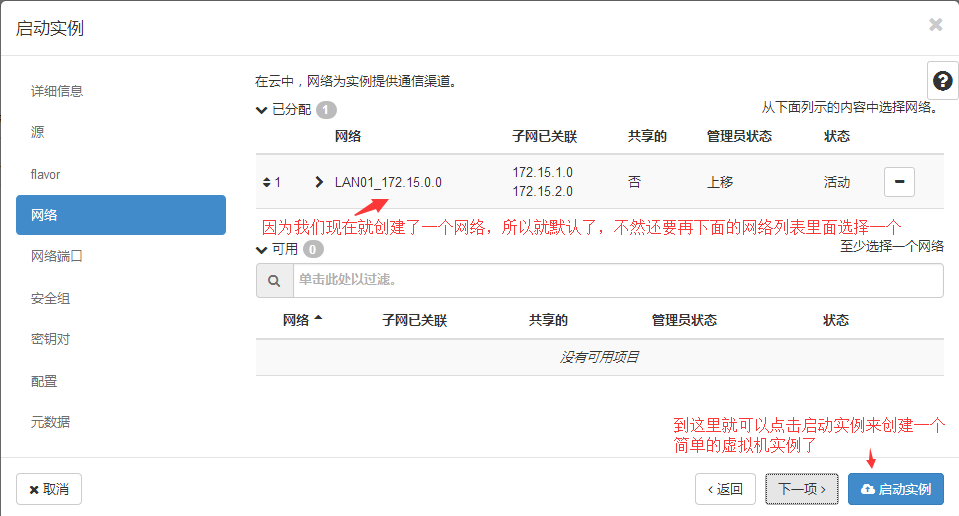Select the flavor tab
959x516 pixels.
point(46,174)
